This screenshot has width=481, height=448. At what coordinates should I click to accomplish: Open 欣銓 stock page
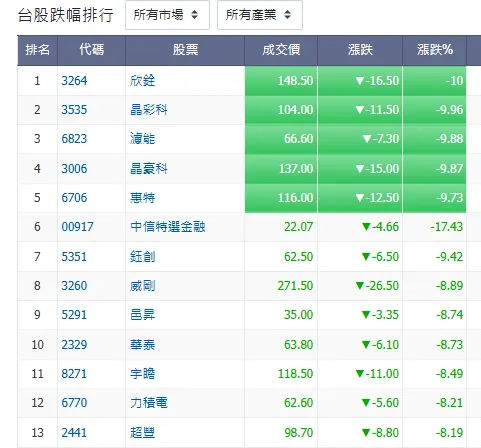143,81
